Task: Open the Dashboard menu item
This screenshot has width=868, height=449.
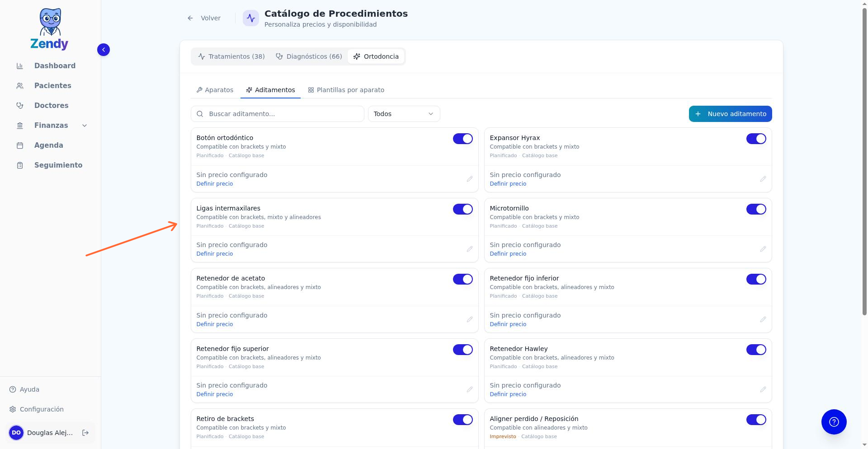Action: point(50,66)
